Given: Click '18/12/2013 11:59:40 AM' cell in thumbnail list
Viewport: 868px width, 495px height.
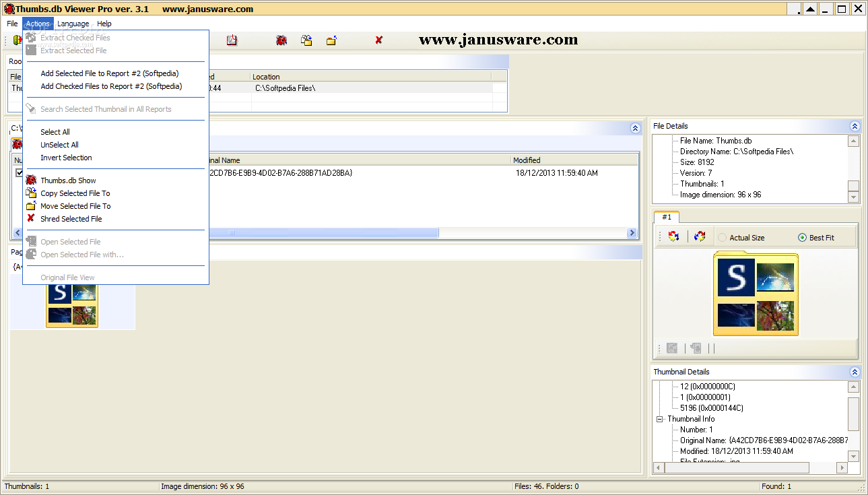Looking at the screenshot, I should click(556, 173).
